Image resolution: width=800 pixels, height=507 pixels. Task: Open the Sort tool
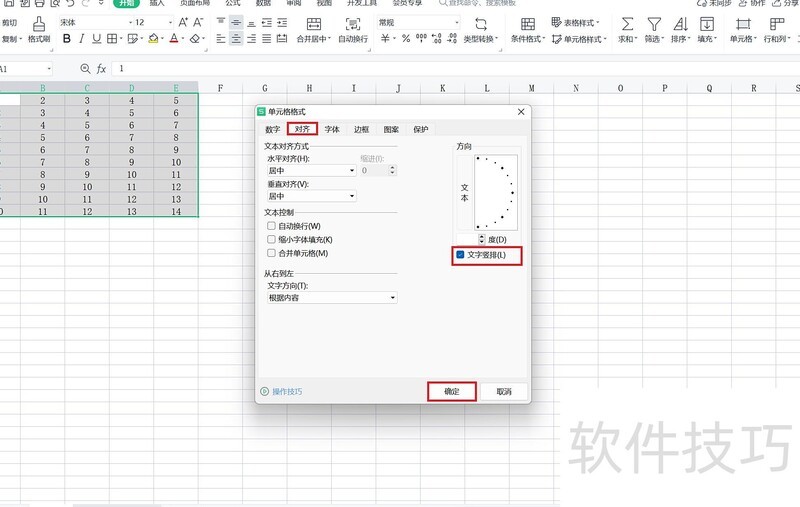681,30
